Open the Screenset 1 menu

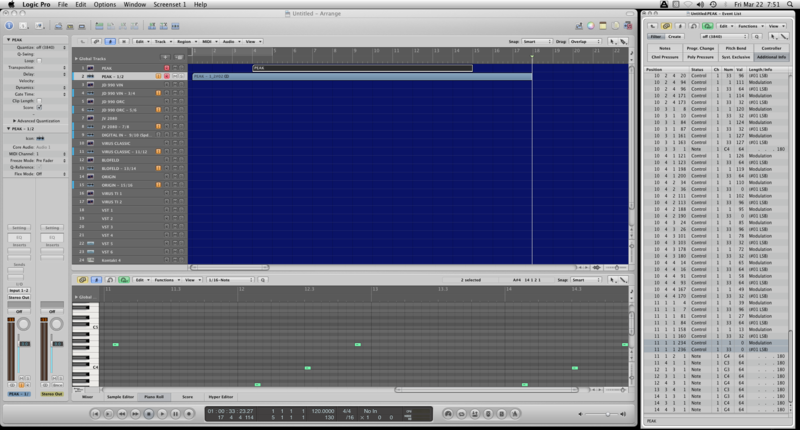click(169, 4)
